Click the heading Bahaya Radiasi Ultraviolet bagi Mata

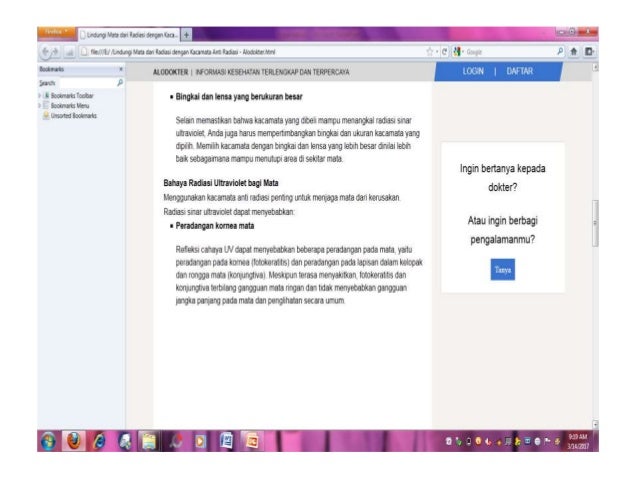coord(221,183)
